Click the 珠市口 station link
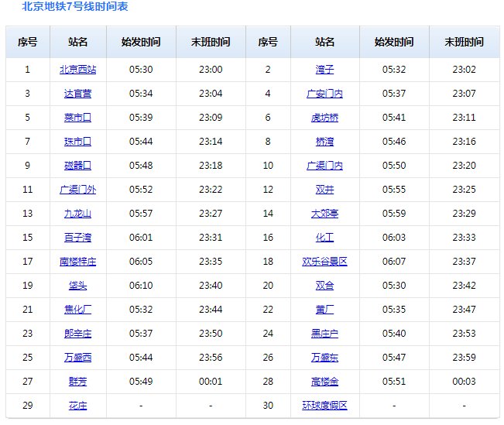 pos(77,142)
